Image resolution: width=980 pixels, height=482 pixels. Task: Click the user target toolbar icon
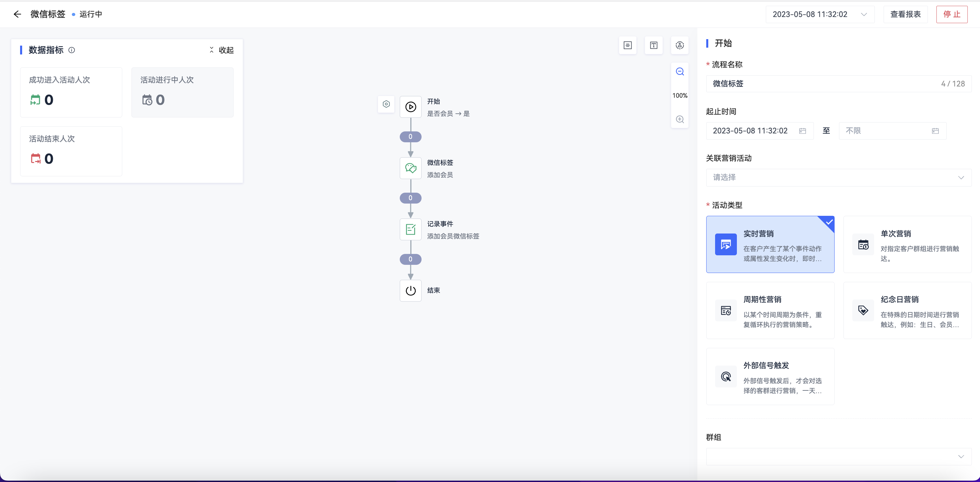coord(680,45)
